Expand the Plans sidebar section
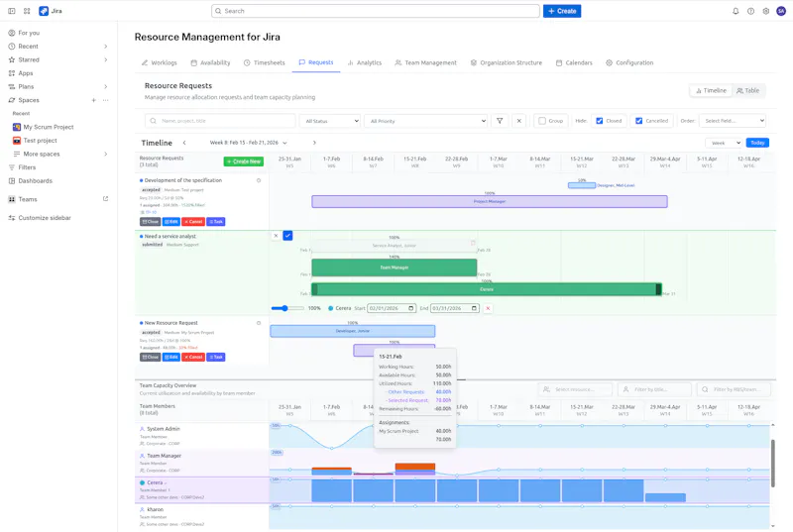Screen dimensions: 793x532 105,86
